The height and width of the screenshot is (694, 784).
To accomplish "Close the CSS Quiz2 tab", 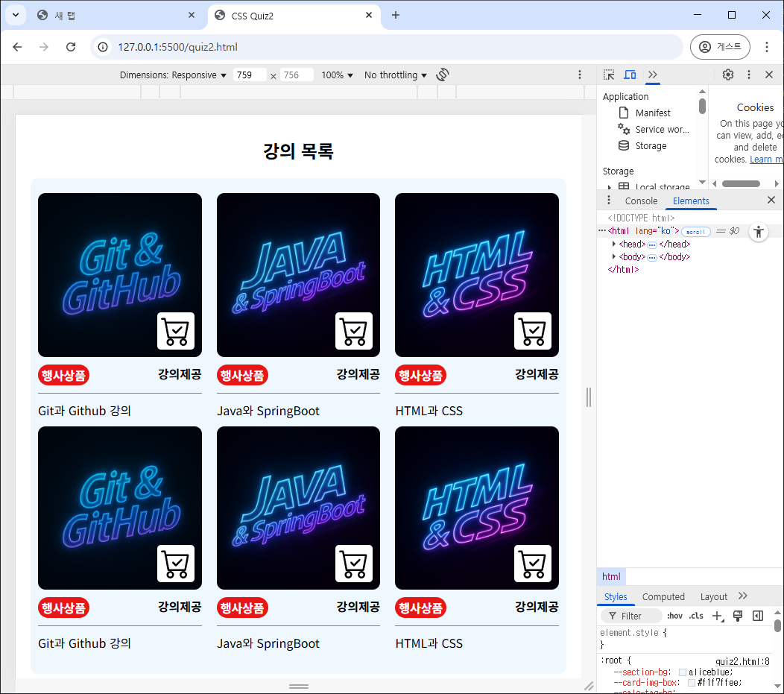I will click(369, 15).
